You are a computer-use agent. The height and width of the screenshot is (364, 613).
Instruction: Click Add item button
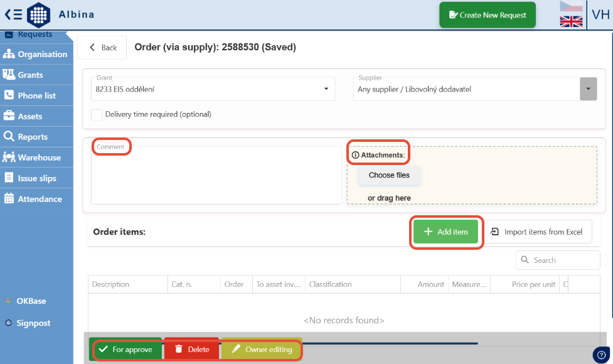(x=445, y=232)
